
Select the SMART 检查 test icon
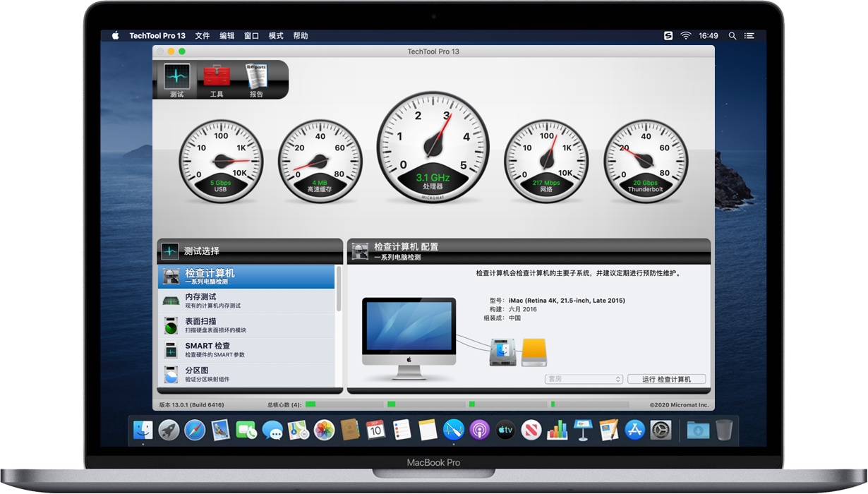tap(171, 350)
